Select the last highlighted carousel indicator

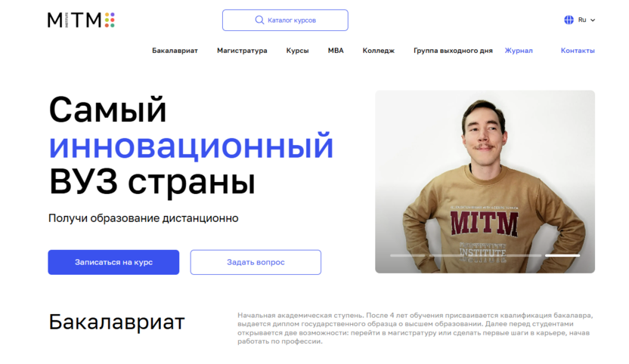pyautogui.click(x=562, y=255)
